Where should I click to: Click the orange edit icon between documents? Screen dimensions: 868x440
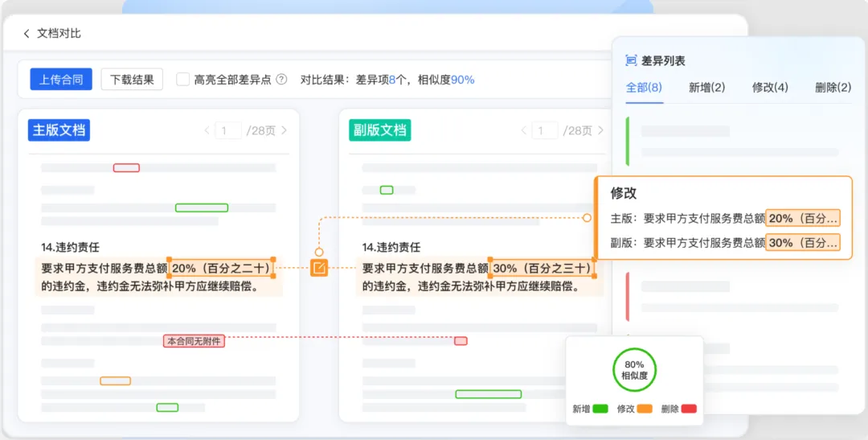click(x=319, y=268)
